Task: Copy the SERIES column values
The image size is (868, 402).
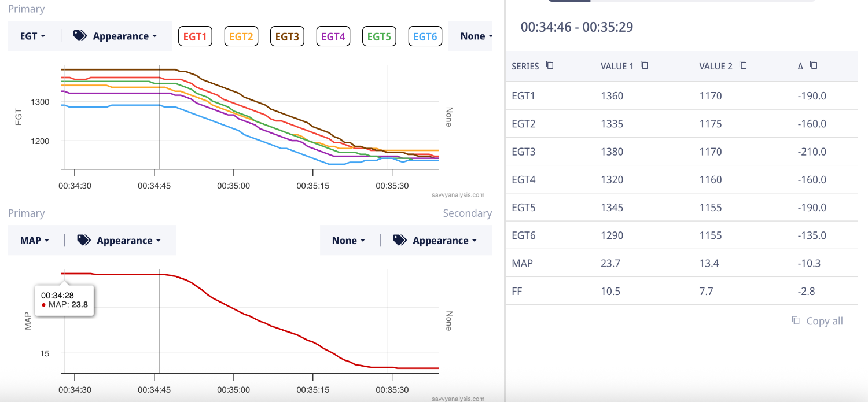Action: [x=550, y=65]
